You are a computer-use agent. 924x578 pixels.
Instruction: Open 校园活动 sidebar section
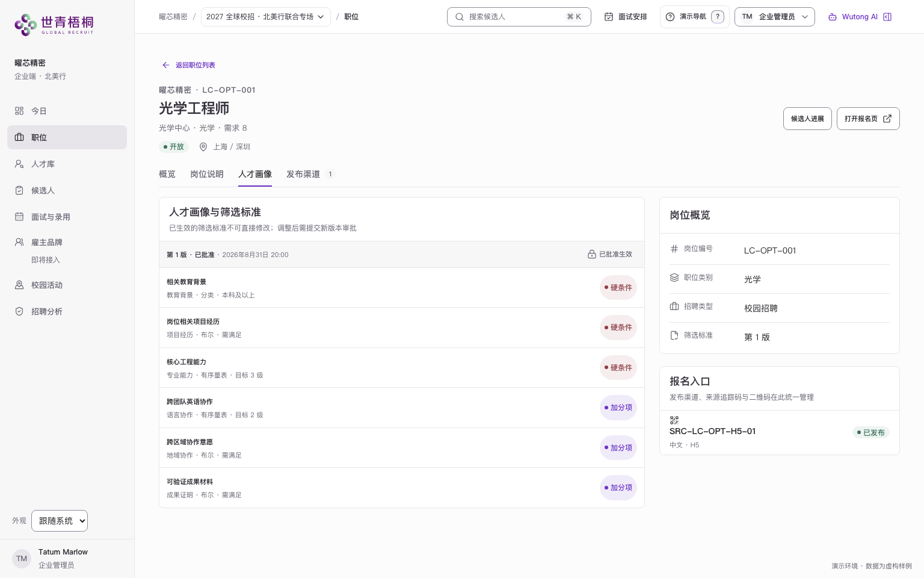[67, 285]
